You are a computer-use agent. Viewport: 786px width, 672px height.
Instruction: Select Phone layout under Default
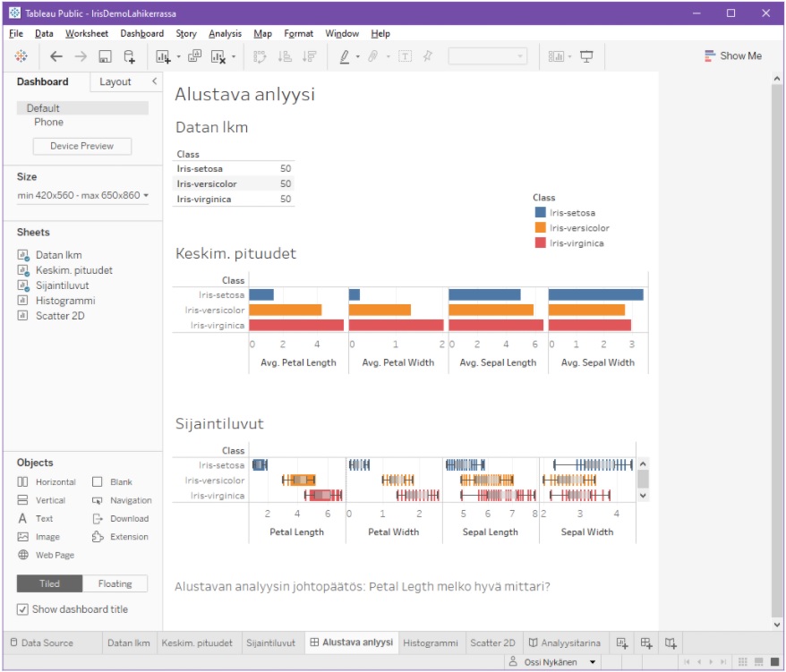point(49,122)
